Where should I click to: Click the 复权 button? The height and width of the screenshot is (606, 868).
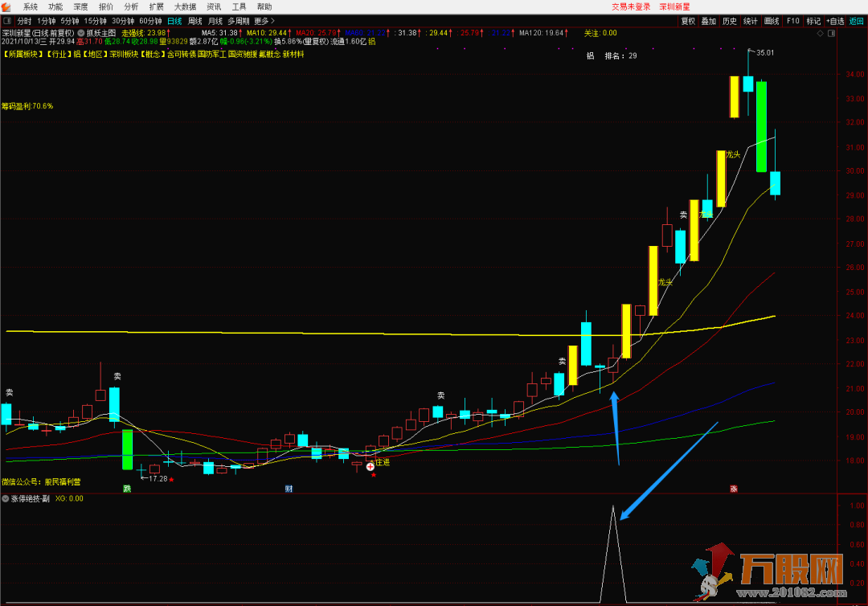pos(688,21)
